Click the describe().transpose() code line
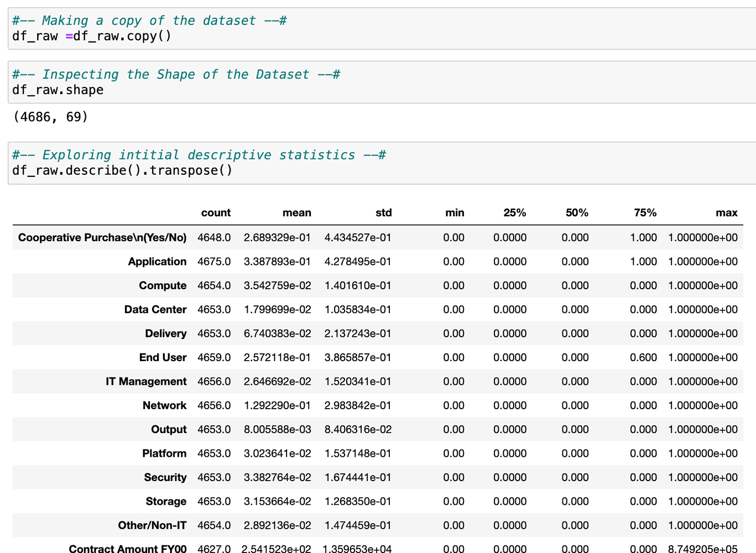This screenshot has height=553, width=756. click(x=122, y=170)
